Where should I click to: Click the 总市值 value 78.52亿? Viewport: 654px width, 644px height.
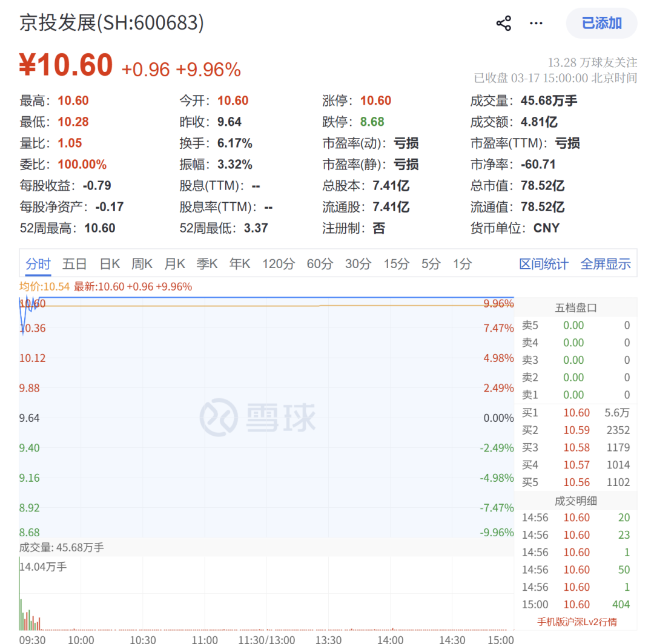click(x=543, y=185)
